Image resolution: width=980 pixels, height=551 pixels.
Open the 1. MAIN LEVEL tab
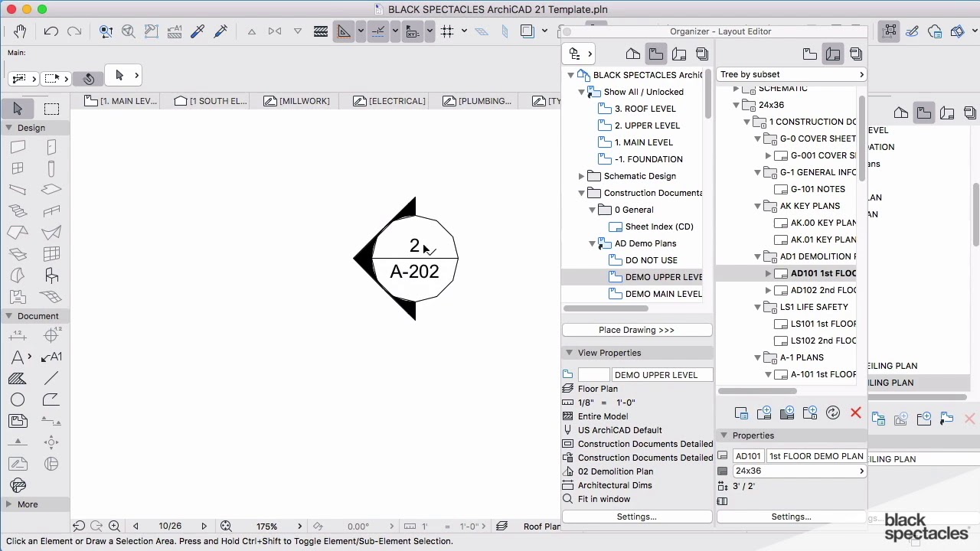(x=122, y=101)
